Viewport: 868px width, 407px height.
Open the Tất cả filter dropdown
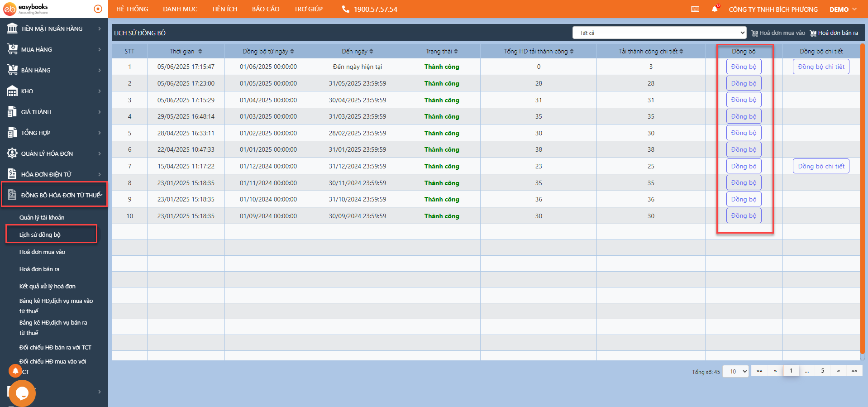pos(659,33)
